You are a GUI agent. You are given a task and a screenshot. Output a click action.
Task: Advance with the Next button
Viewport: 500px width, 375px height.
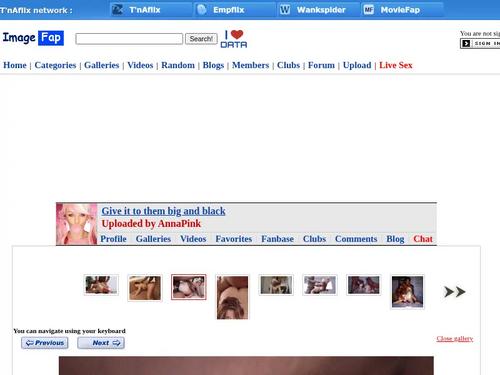(101, 343)
